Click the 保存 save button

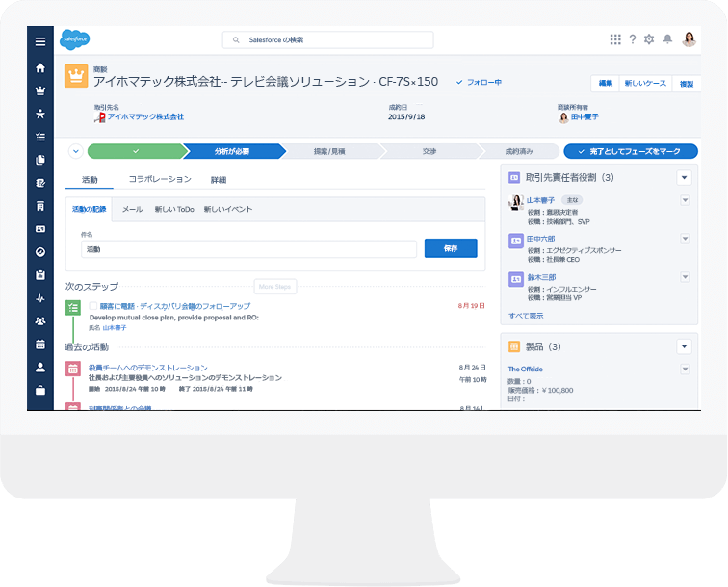pyautogui.click(x=451, y=248)
